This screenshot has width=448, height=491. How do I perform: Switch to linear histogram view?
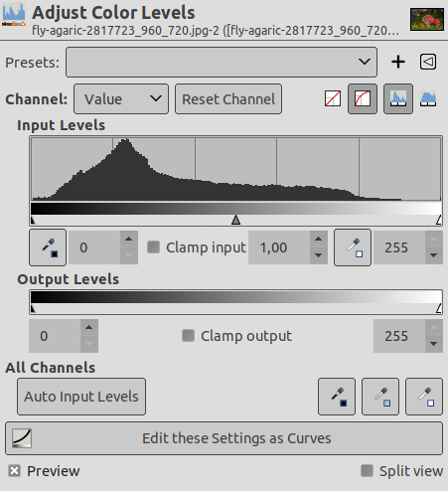click(398, 98)
